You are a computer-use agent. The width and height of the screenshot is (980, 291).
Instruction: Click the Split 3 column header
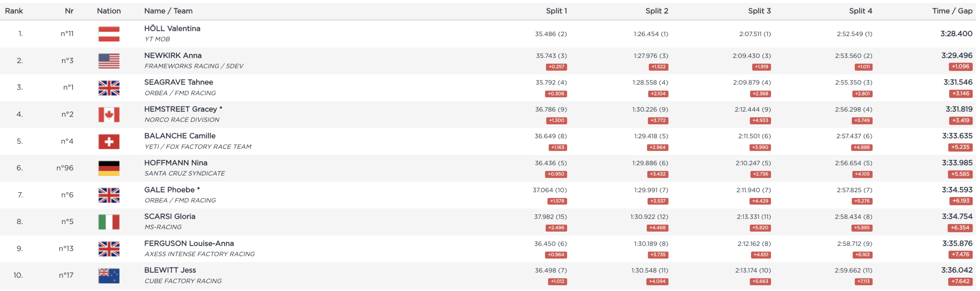pyautogui.click(x=759, y=11)
